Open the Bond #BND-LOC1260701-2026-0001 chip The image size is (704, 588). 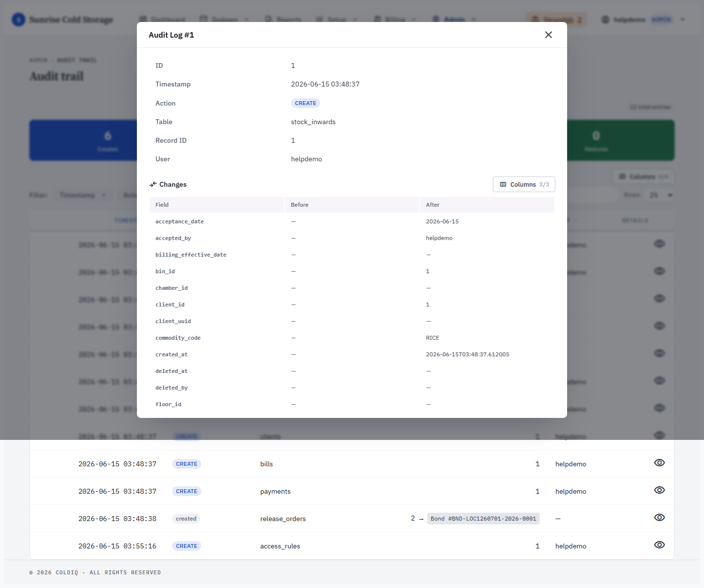coord(484,519)
